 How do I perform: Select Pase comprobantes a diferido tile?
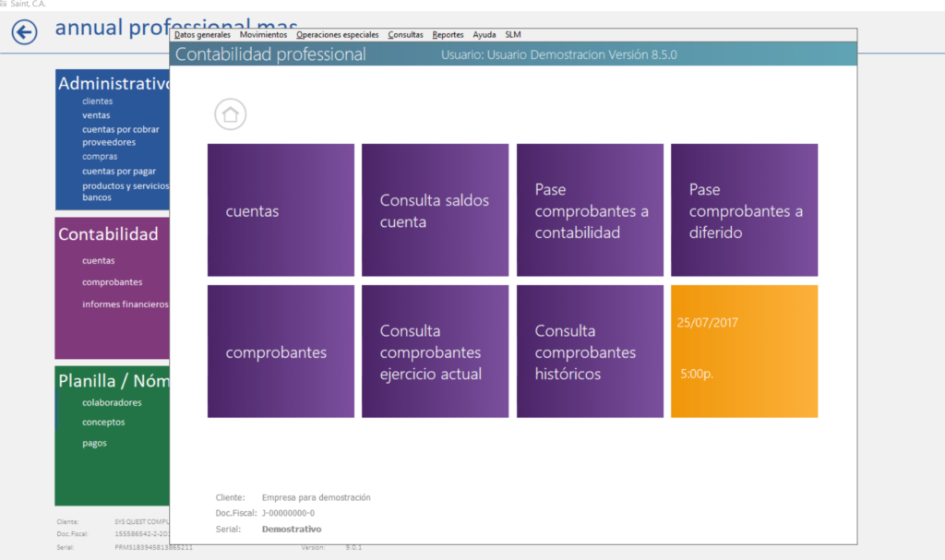744,210
